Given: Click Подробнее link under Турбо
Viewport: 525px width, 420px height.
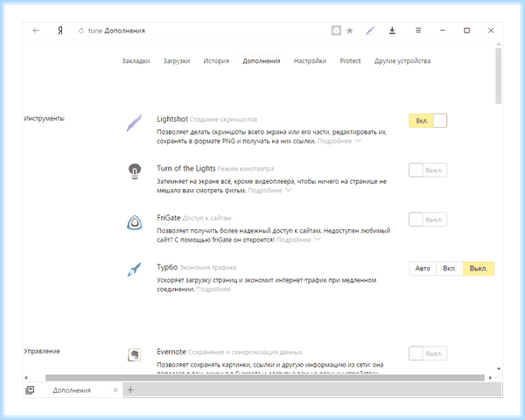Looking at the screenshot, I should point(213,289).
